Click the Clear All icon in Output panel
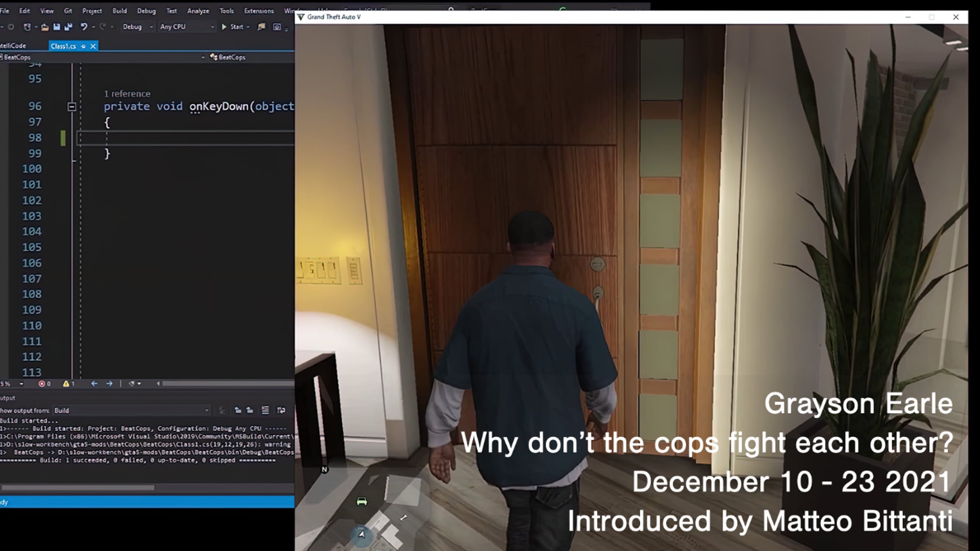 pyautogui.click(x=265, y=410)
